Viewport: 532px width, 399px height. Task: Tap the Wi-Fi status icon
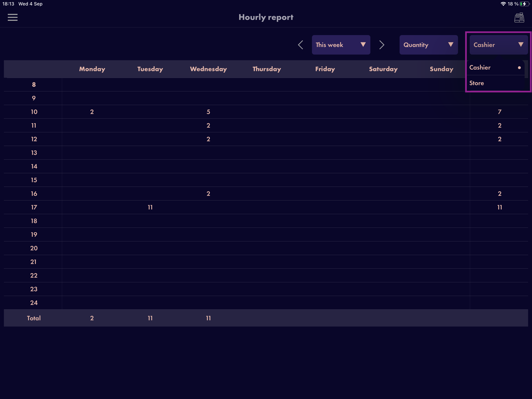pyautogui.click(x=503, y=4)
